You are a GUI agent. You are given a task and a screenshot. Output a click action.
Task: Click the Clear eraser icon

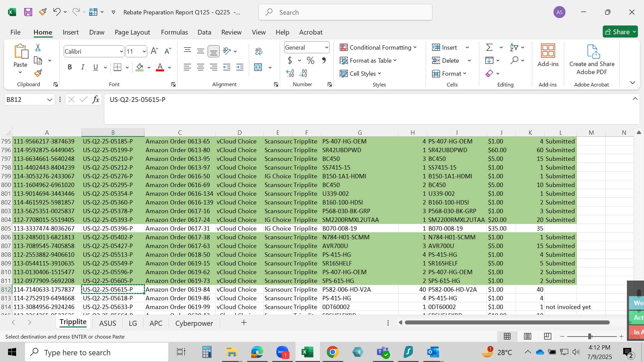[489, 73]
